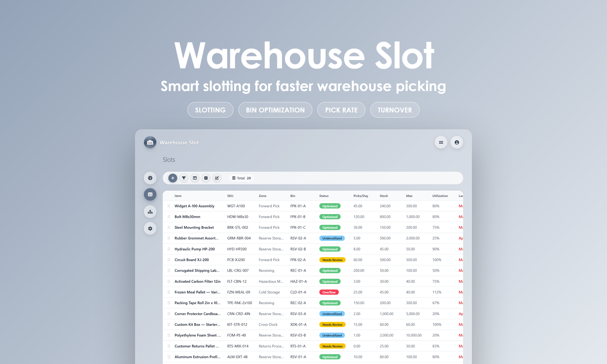Click the PICK RATE tag pill
This screenshot has width=607, height=364.
(x=341, y=110)
